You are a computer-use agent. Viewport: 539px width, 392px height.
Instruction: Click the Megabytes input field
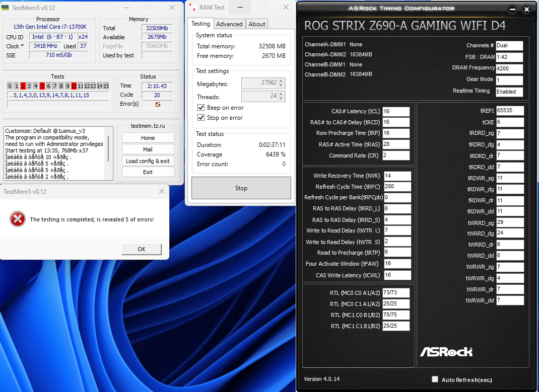click(259, 83)
